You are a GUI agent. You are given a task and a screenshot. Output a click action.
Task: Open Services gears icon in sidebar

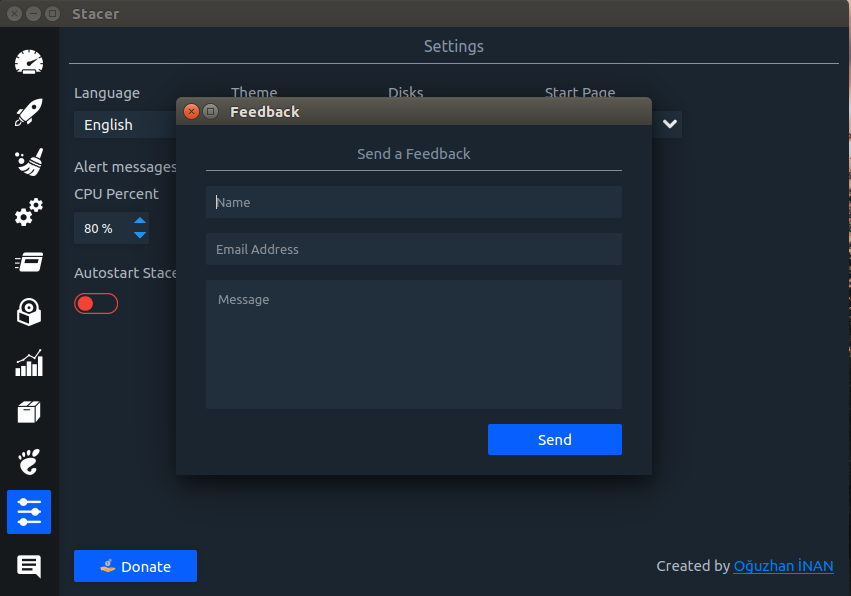coord(29,212)
